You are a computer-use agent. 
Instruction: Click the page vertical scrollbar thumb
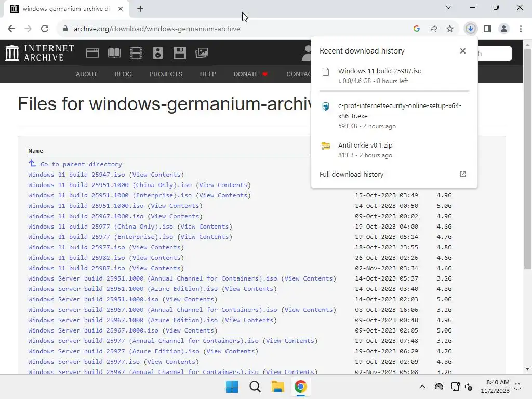pyautogui.click(x=528, y=159)
